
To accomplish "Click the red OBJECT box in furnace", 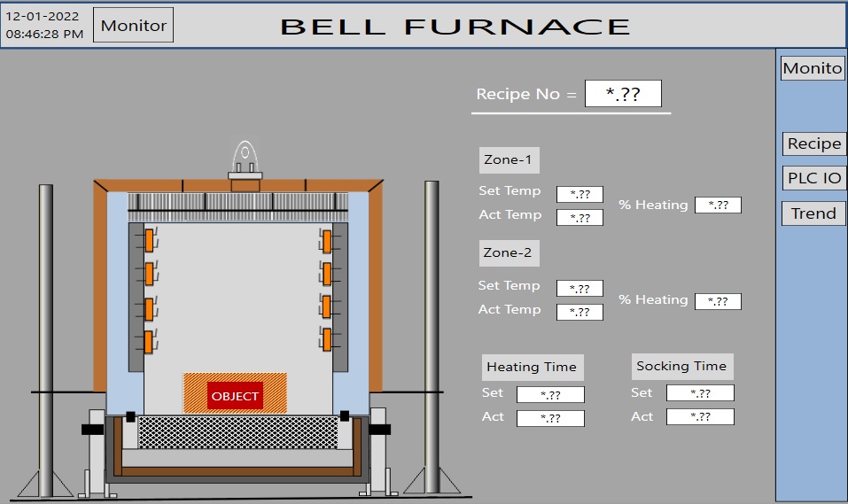I will 235,396.
